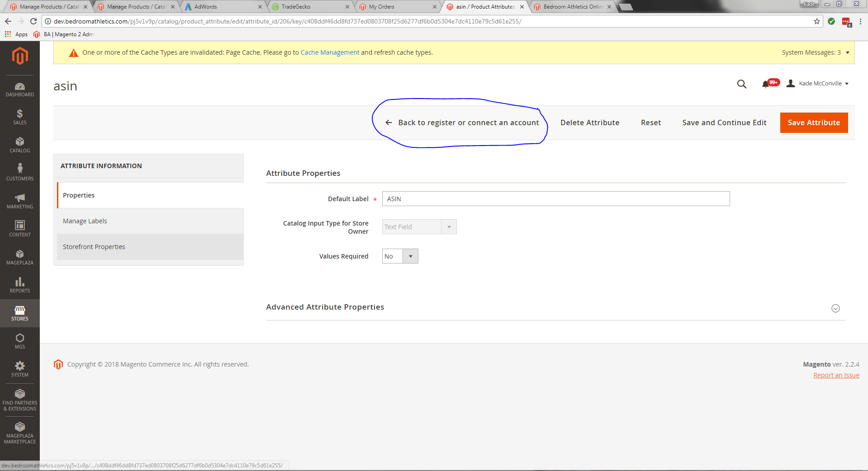Click the notifications bell icon

[765, 84]
